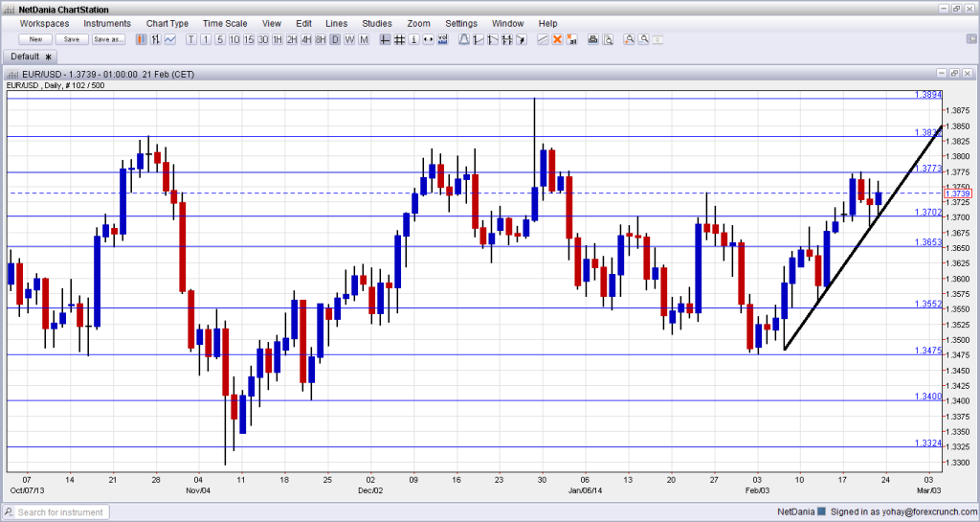Toggle the chart grid lines icon

click(399, 39)
